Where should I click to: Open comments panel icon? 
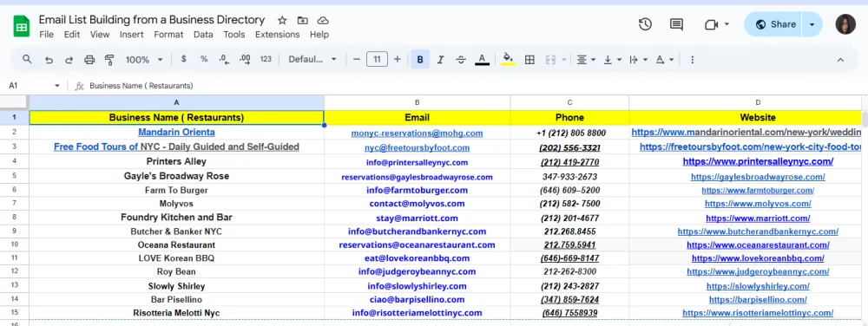click(x=676, y=24)
